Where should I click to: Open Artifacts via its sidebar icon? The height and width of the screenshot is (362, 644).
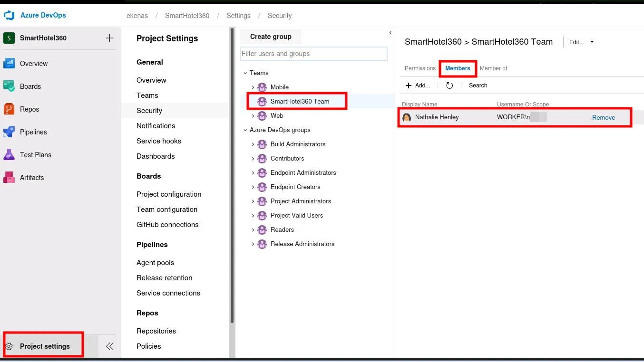click(9, 178)
